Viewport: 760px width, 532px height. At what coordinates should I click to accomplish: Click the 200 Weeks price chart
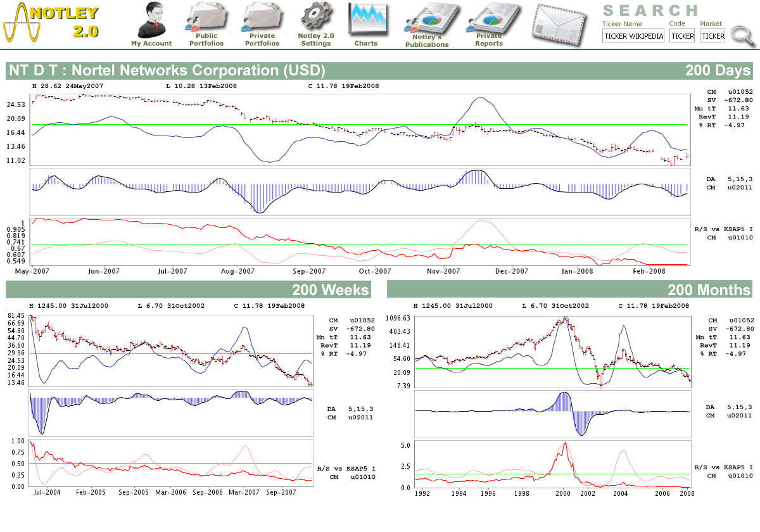coord(171,350)
